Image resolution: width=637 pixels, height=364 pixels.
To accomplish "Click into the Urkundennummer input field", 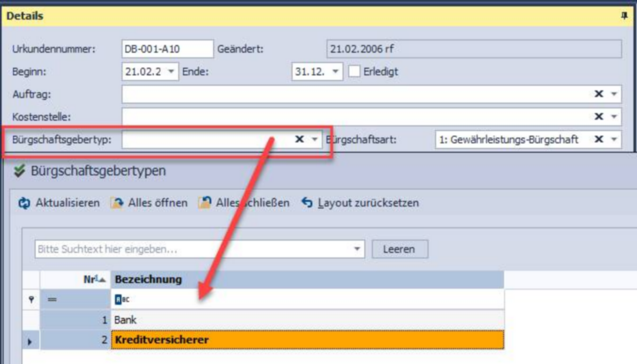I will (167, 49).
